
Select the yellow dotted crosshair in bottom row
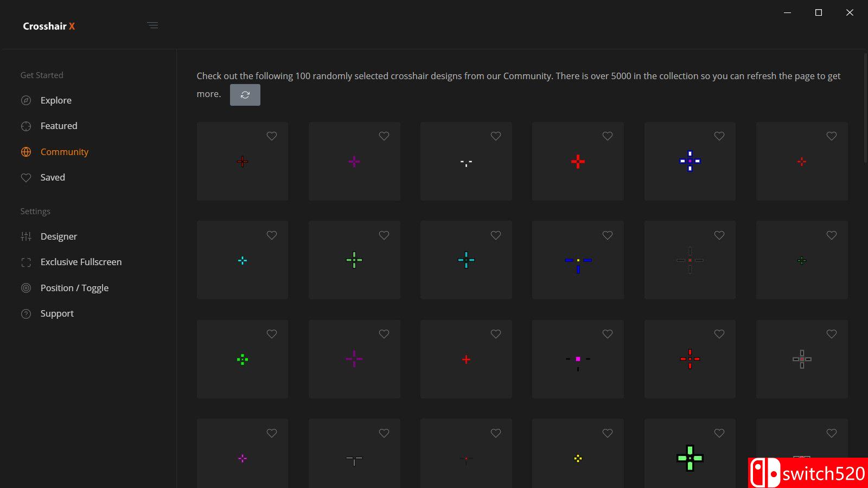point(577,458)
